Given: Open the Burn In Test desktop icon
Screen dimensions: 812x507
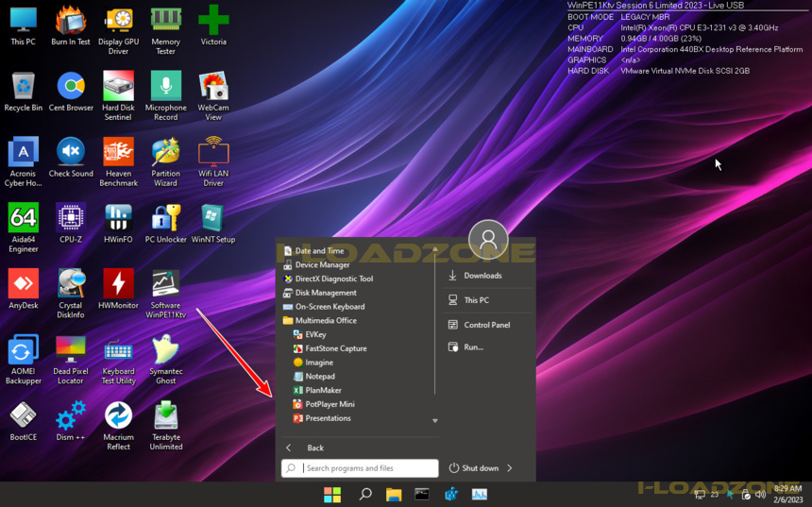Looking at the screenshot, I should tap(71, 25).
